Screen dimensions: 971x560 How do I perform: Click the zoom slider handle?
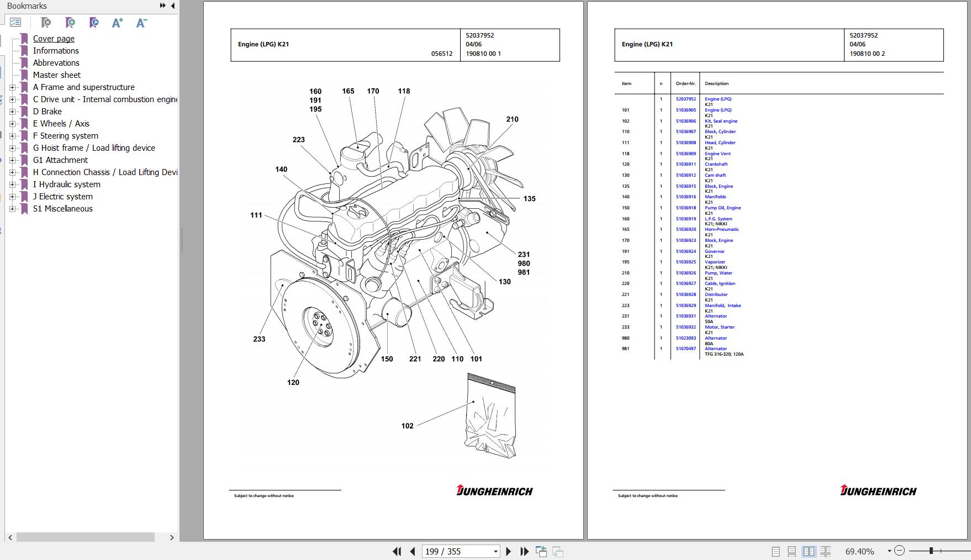pos(931,551)
